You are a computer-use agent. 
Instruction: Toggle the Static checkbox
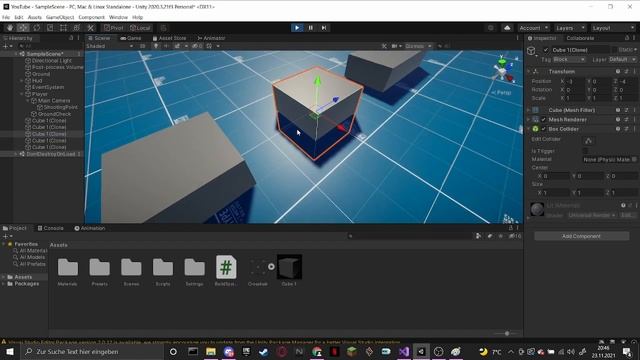point(614,50)
